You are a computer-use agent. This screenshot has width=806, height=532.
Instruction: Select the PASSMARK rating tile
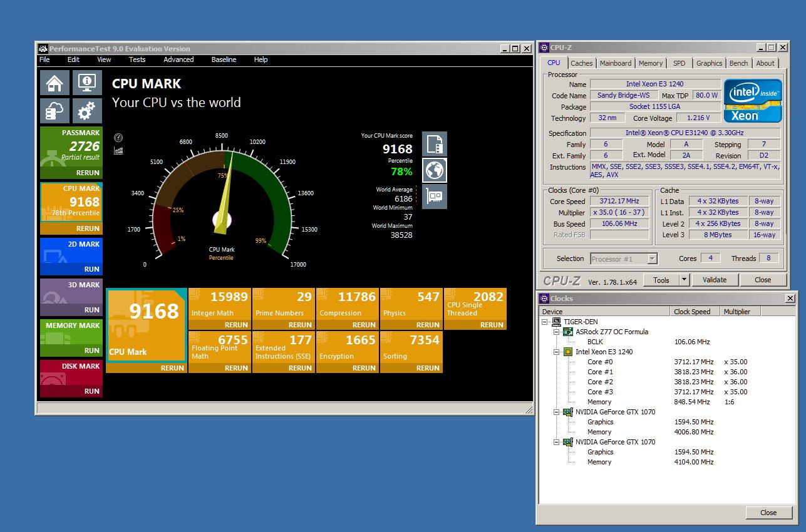point(71,153)
